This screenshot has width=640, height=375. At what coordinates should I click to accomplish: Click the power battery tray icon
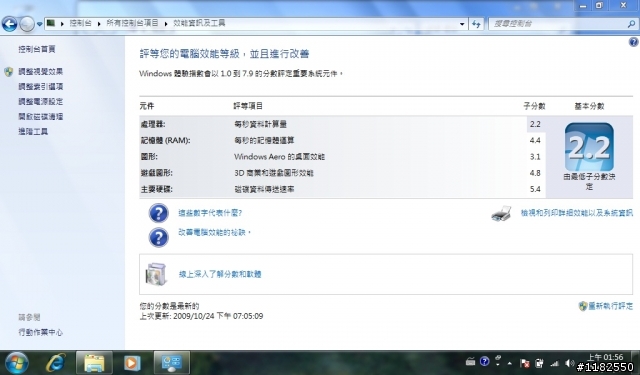pyautogui.click(x=539, y=363)
